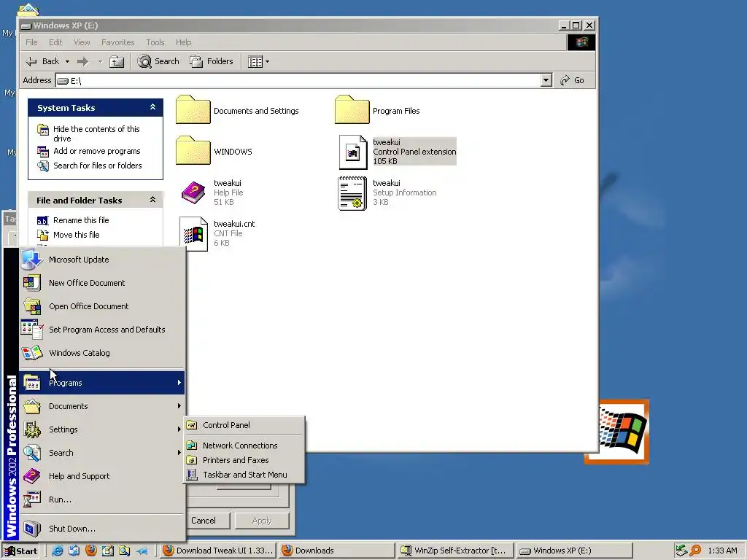Click the Search toolbar button

[158, 61]
